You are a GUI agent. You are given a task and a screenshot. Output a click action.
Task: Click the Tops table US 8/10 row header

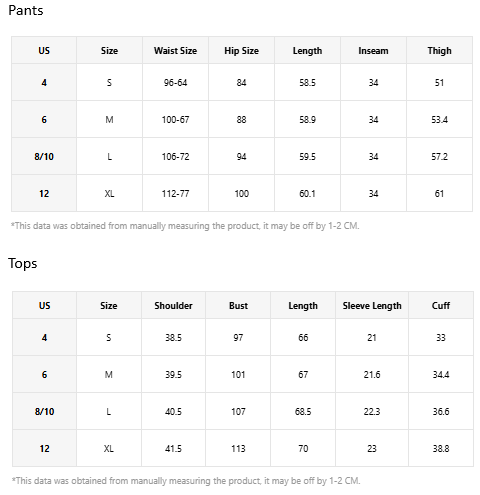[x=44, y=411]
